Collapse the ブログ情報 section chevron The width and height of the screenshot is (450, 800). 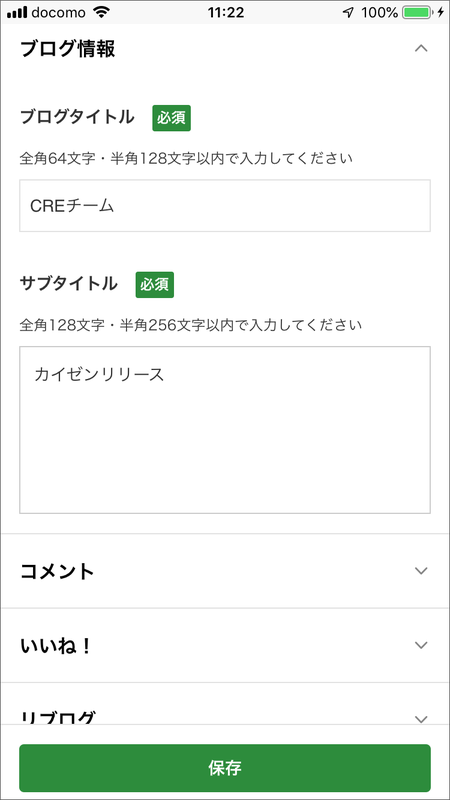pyautogui.click(x=421, y=49)
